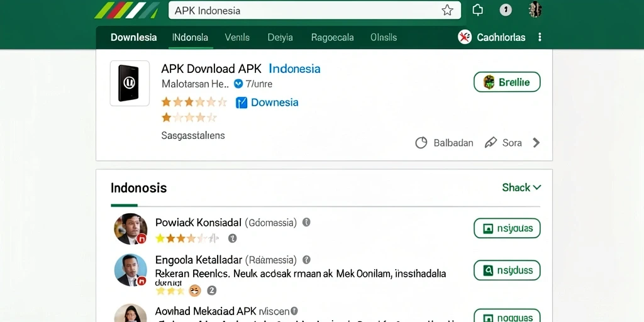Viewport: 644px width, 322px height.
Task: Click the Sasgasstaliens text
Action: pos(193,136)
